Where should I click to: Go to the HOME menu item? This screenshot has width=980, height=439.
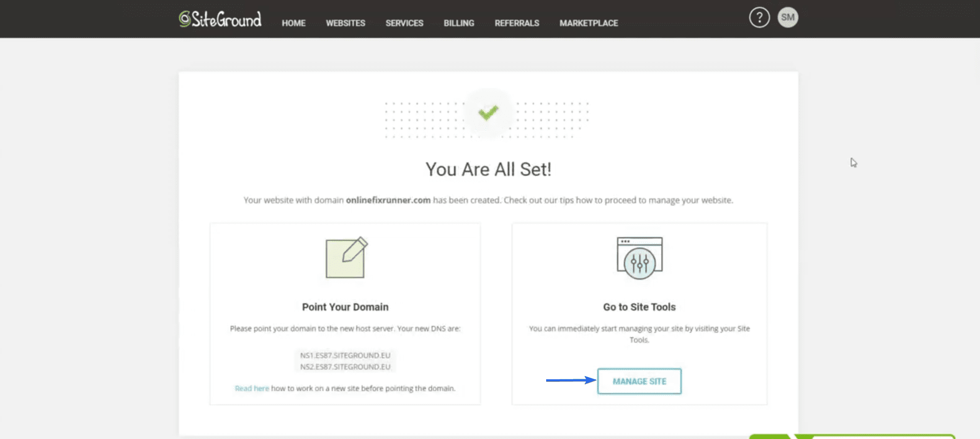(x=293, y=23)
